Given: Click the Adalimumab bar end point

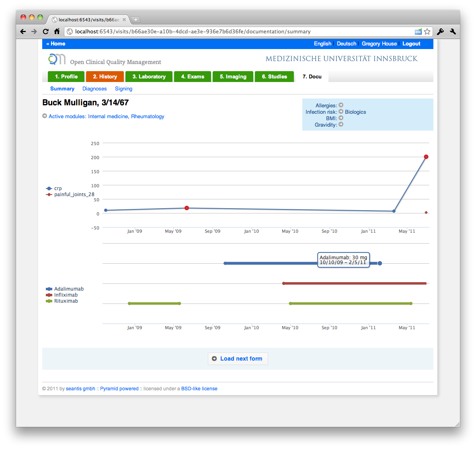Looking at the screenshot, I should (380, 263).
